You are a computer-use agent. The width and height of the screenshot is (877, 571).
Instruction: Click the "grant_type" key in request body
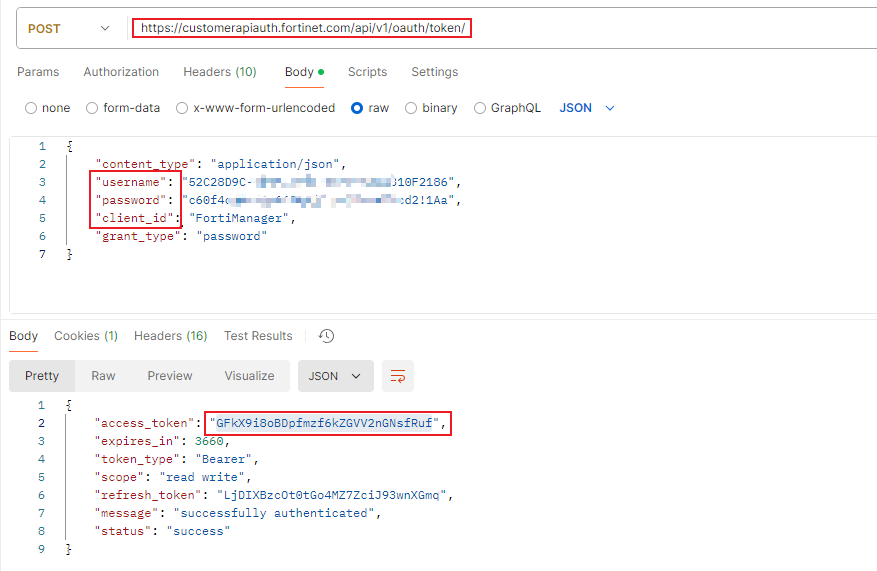click(138, 236)
